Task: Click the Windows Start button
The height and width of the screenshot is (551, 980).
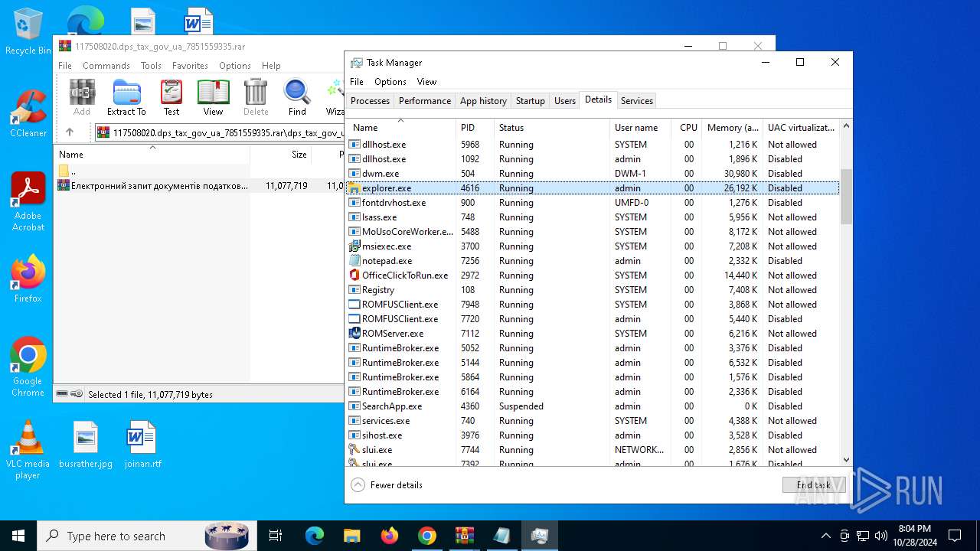Action: (18, 536)
